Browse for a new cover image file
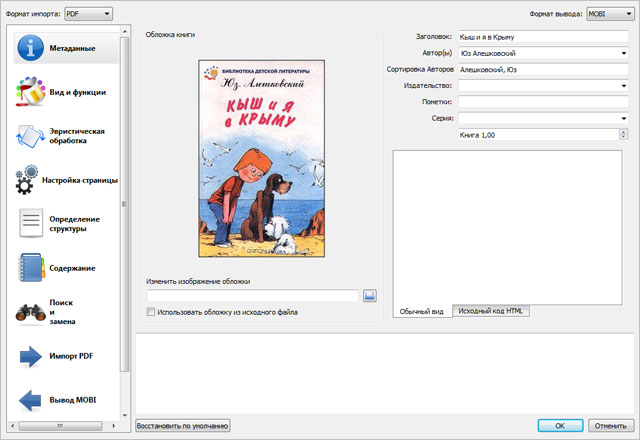 pyautogui.click(x=370, y=296)
